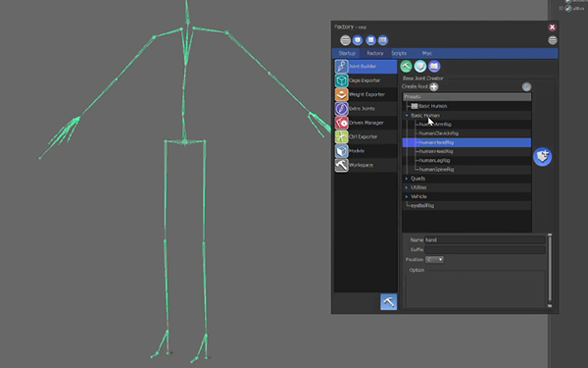Expand the Quads preset group
The image size is (588, 368).
tap(407, 179)
